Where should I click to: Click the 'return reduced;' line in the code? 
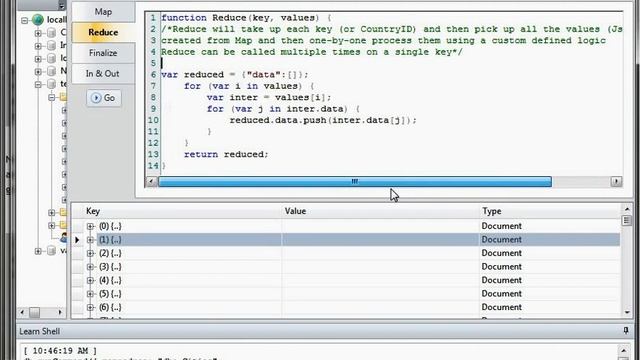coord(226,154)
